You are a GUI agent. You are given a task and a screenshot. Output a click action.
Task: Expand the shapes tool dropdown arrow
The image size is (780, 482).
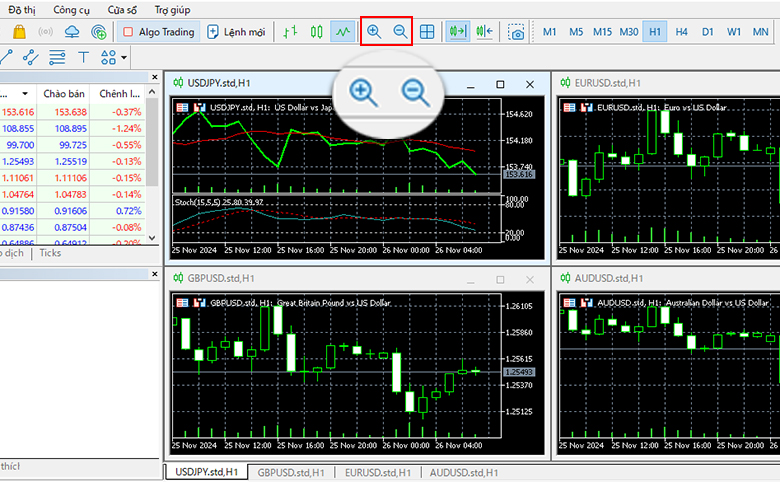(124, 58)
